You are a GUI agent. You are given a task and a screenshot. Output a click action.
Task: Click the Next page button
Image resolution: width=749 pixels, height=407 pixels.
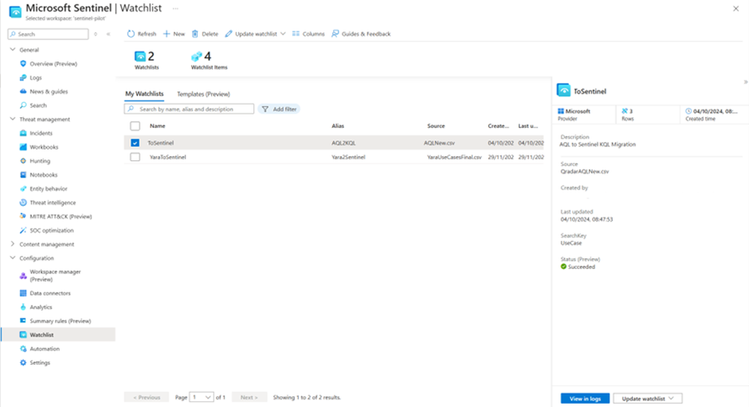tap(249, 397)
